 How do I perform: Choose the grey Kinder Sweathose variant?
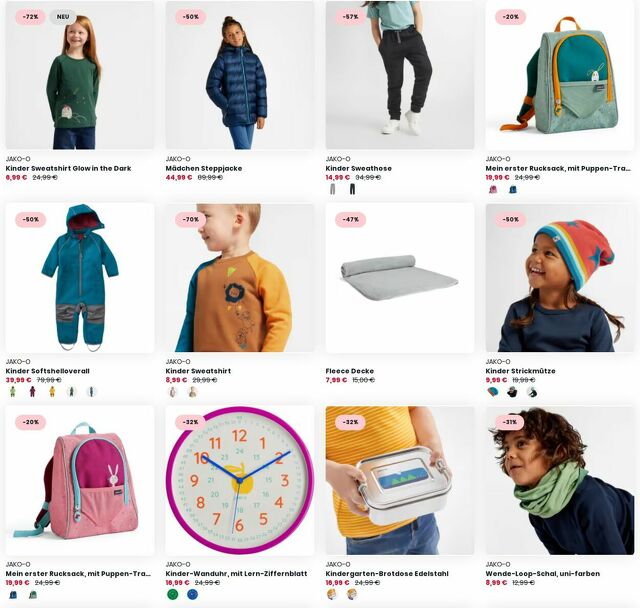coord(333,189)
